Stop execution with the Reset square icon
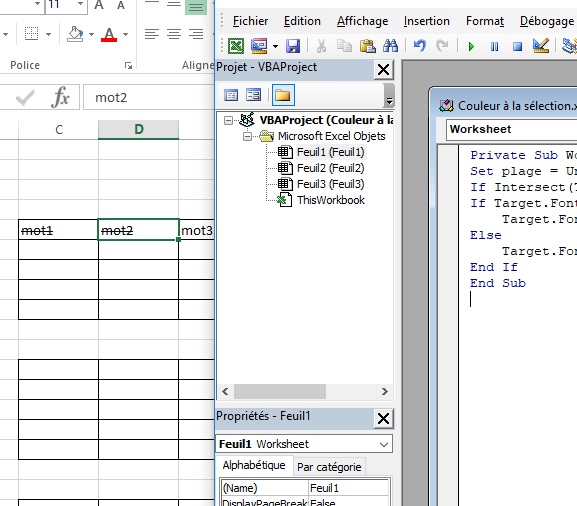Screen dimensions: 577x506 point(517,46)
